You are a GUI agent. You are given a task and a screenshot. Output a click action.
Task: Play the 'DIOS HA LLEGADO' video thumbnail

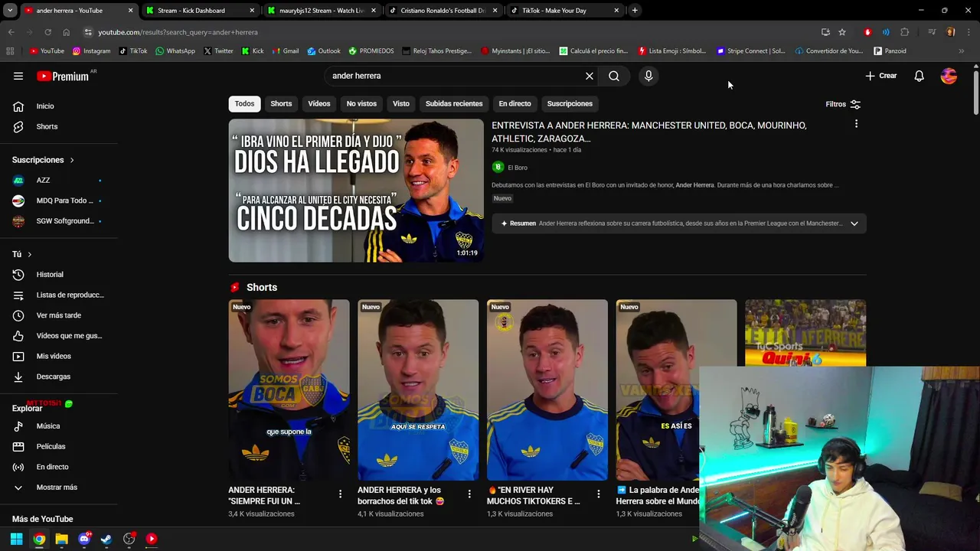(356, 191)
